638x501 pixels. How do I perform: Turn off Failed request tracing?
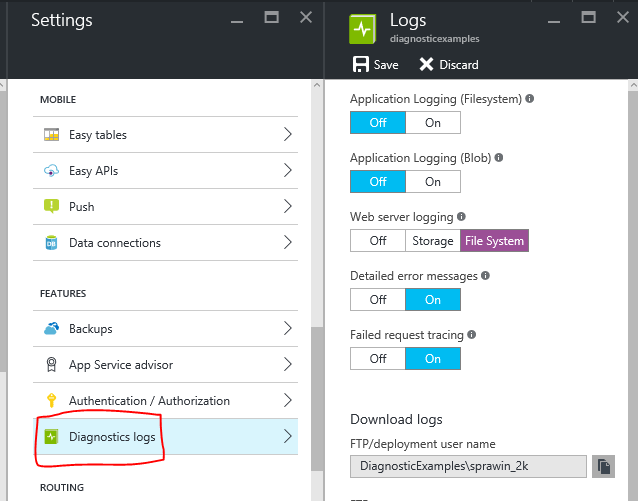click(x=378, y=358)
